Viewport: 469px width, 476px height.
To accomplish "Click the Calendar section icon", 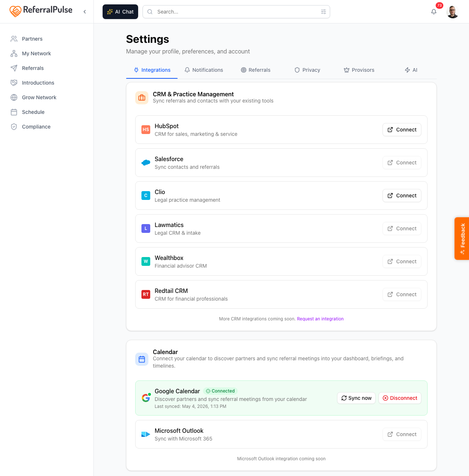I will click(x=142, y=359).
